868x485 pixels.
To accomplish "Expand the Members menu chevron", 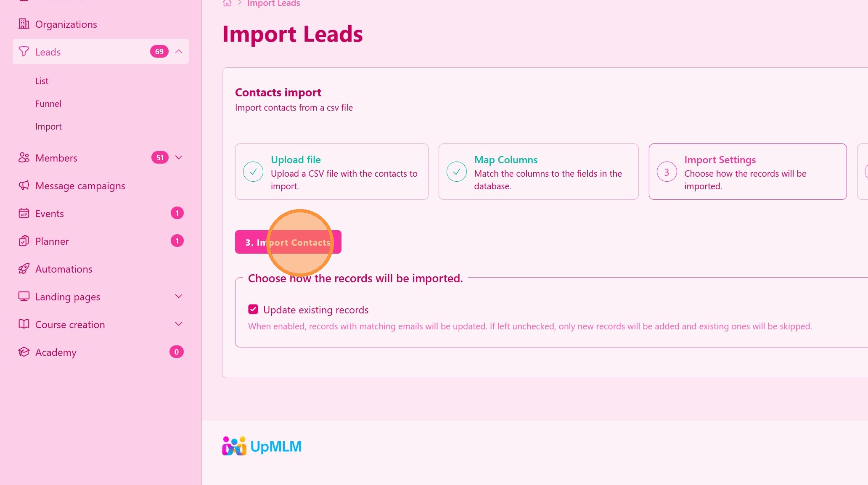I will pyautogui.click(x=179, y=158).
